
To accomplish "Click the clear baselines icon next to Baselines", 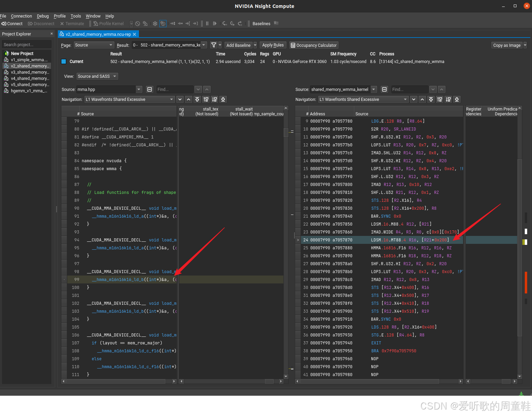I will click(276, 23).
